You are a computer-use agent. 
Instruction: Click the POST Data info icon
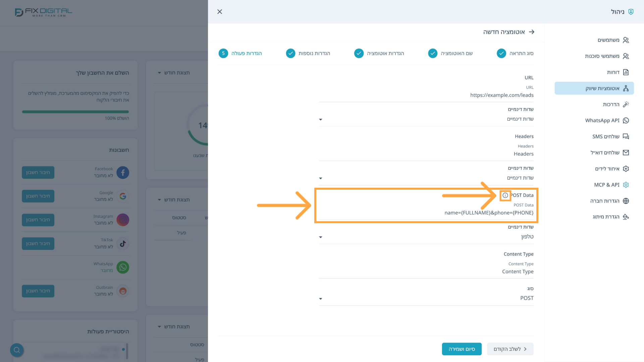(505, 195)
